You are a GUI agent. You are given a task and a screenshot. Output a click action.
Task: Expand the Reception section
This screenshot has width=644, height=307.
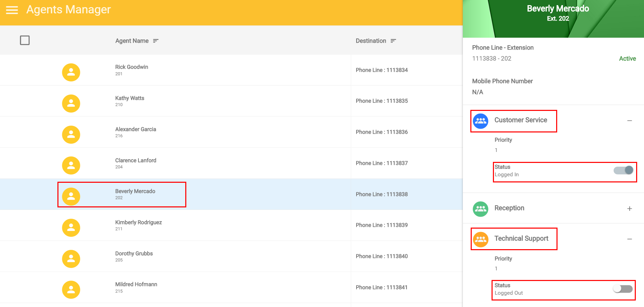click(630, 208)
